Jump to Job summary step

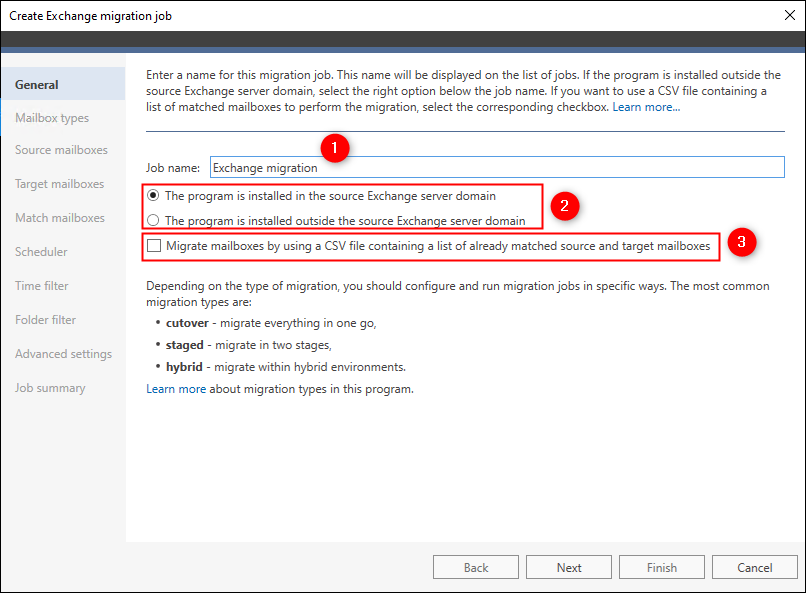click(50, 388)
